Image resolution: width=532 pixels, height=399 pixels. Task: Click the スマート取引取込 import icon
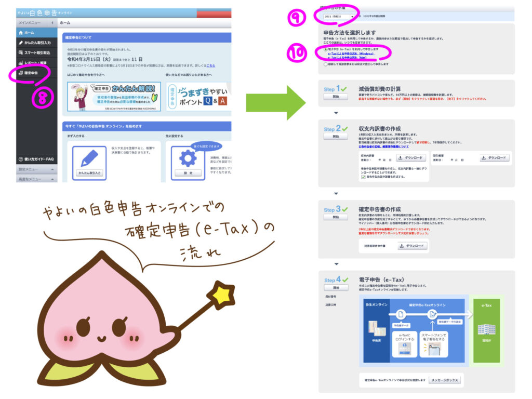[x=21, y=52]
